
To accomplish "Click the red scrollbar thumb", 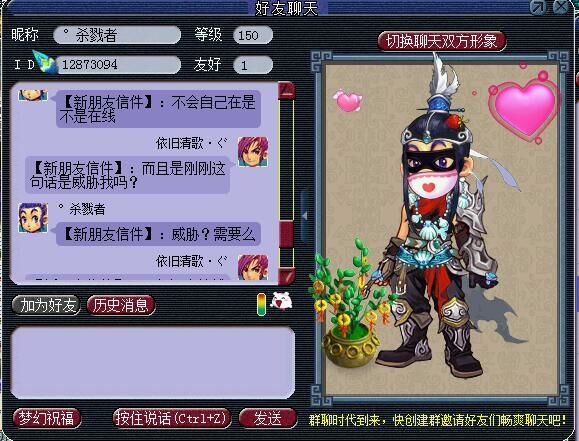I will coord(287,234).
